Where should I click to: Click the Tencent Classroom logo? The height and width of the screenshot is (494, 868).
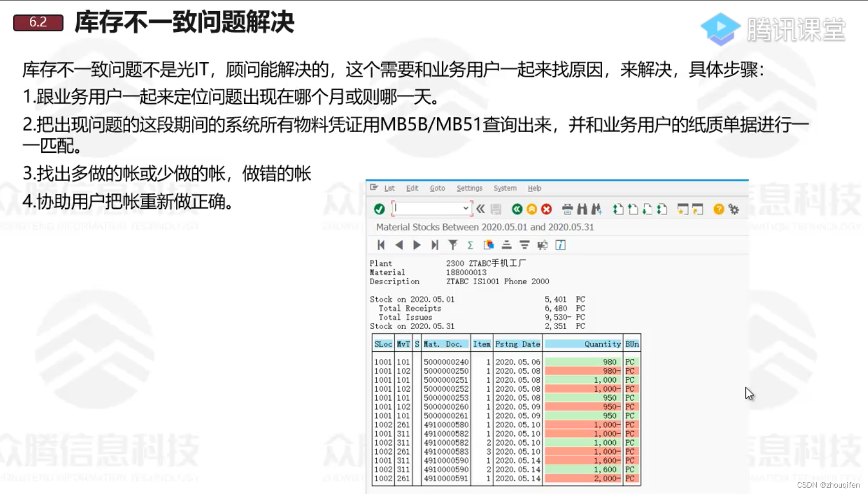[773, 29]
